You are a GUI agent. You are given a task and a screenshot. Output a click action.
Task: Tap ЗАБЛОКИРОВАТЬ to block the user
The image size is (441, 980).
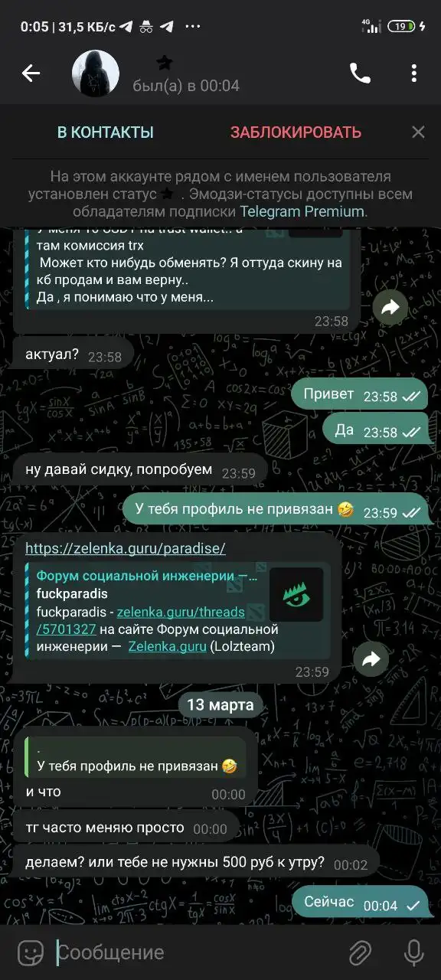pyautogui.click(x=296, y=132)
